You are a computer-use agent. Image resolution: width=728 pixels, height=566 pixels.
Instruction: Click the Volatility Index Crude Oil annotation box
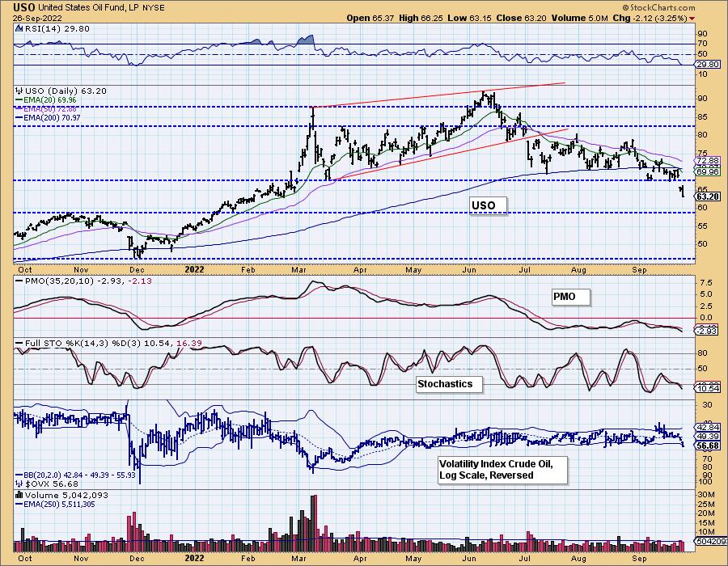[x=503, y=470]
